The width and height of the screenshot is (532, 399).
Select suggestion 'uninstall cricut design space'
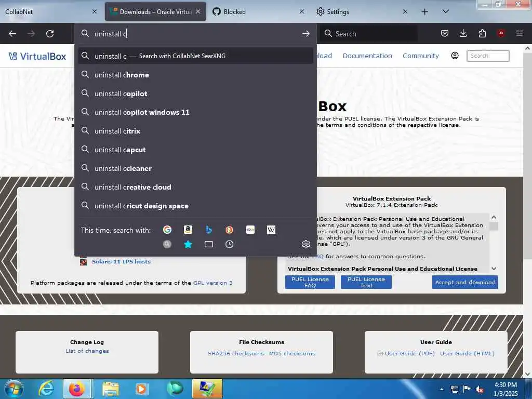click(x=195, y=206)
